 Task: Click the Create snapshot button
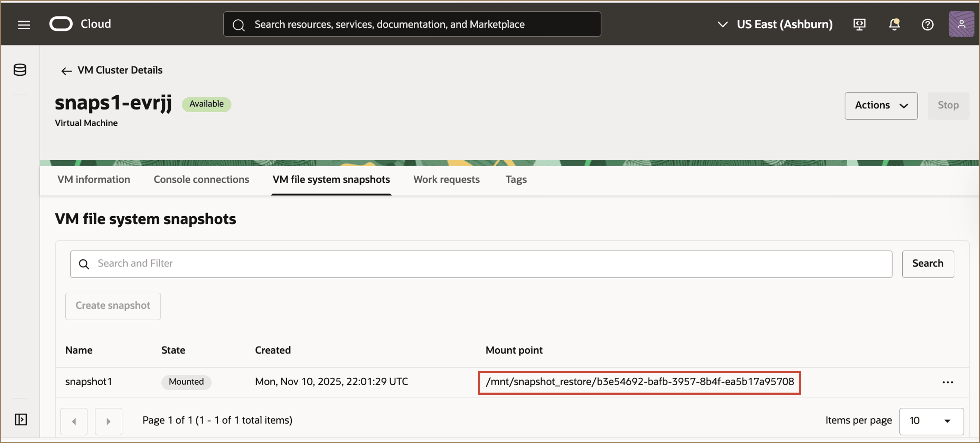113,306
